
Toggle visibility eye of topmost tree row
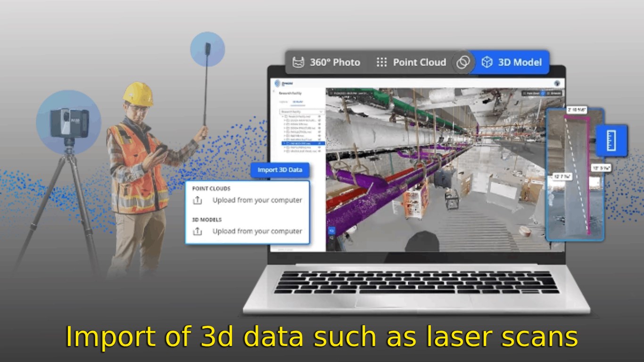pyautogui.click(x=319, y=116)
